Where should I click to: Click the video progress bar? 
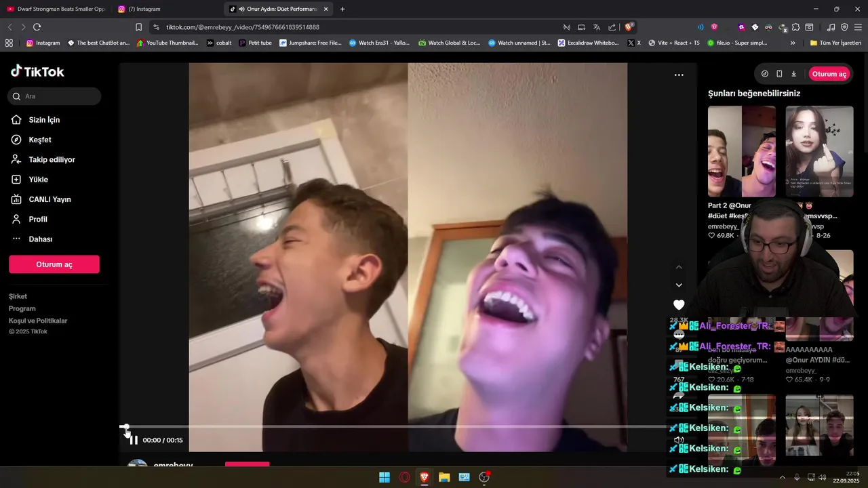[393, 427]
